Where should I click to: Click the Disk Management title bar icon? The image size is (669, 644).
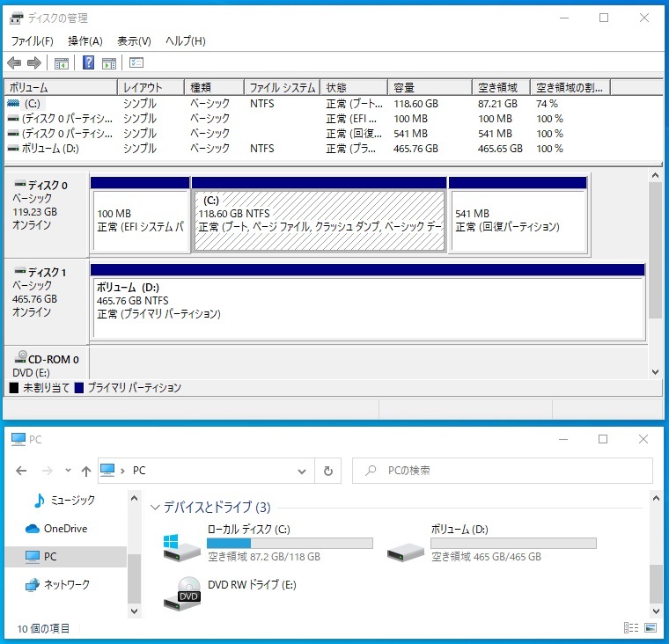pyautogui.click(x=16, y=18)
